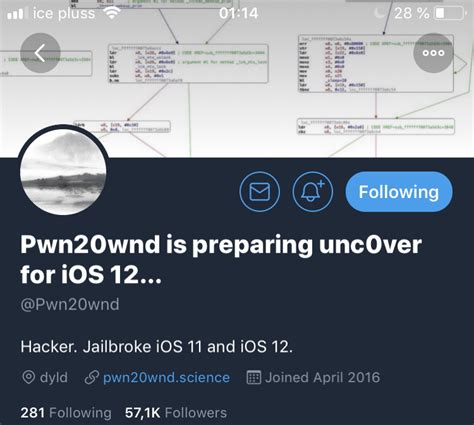Tap the cellular signal bars icon
474x425 pixels.
pos(16,14)
